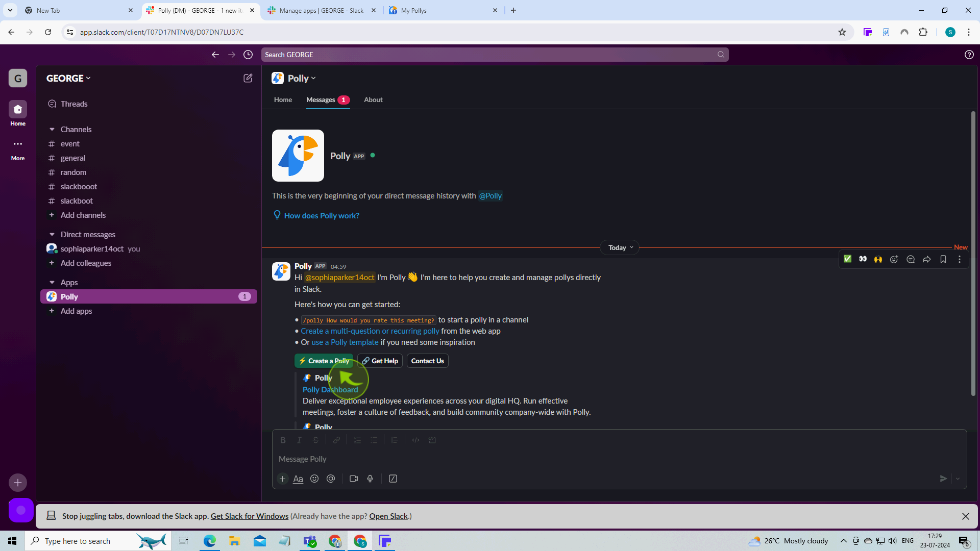Image resolution: width=980 pixels, height=551 pixels.
Task: Click the message pane vertical scrollbar
Action: point(973,254)
